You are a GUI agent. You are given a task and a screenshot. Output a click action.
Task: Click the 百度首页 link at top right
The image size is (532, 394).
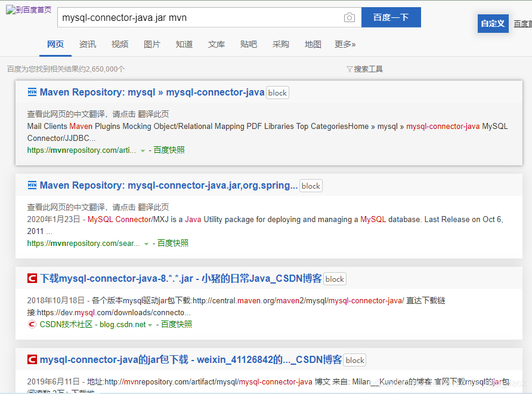(522, 24)
